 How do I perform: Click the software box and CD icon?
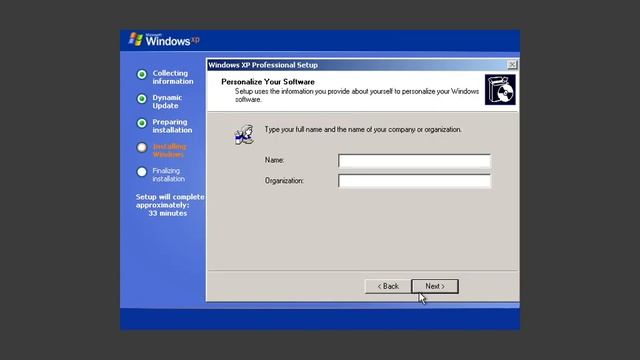tap(500, 90)
